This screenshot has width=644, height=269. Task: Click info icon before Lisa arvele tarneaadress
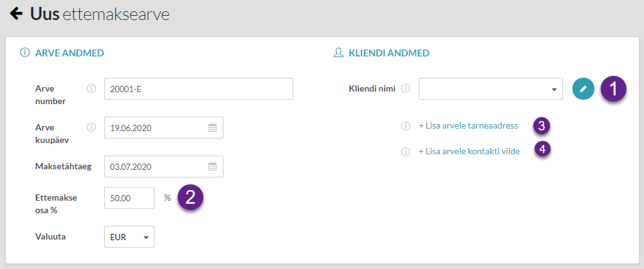(405, 126)
